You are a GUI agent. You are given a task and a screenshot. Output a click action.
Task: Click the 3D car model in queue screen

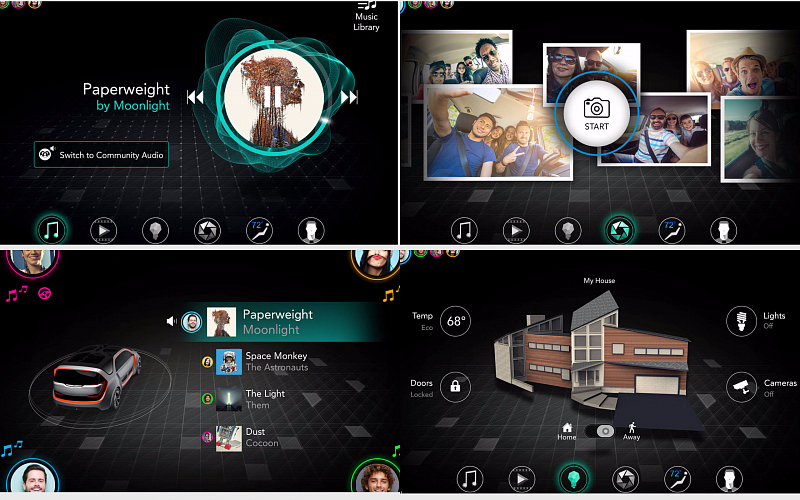pos(96,379)
